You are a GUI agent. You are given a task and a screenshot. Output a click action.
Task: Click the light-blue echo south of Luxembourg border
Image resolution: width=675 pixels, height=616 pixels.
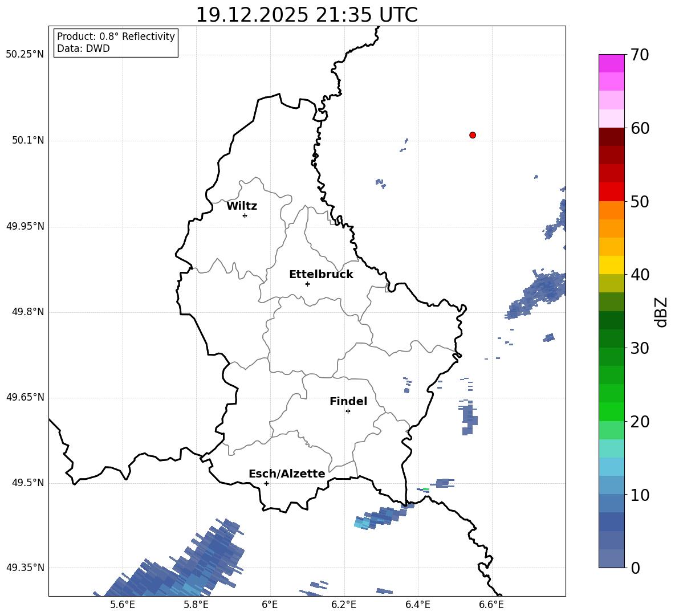coord(363,523)
